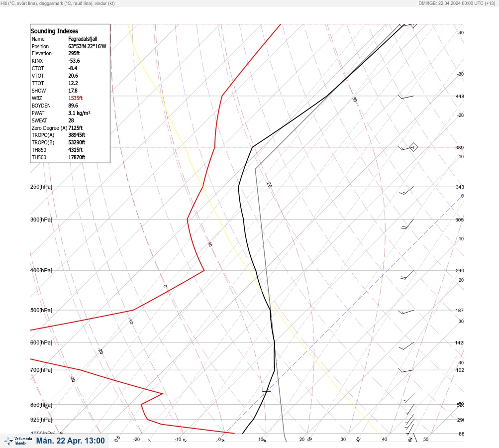This screenshot has width=499, height=448.
Task: Click the 'KINX' index label
Action: (37, 61)
